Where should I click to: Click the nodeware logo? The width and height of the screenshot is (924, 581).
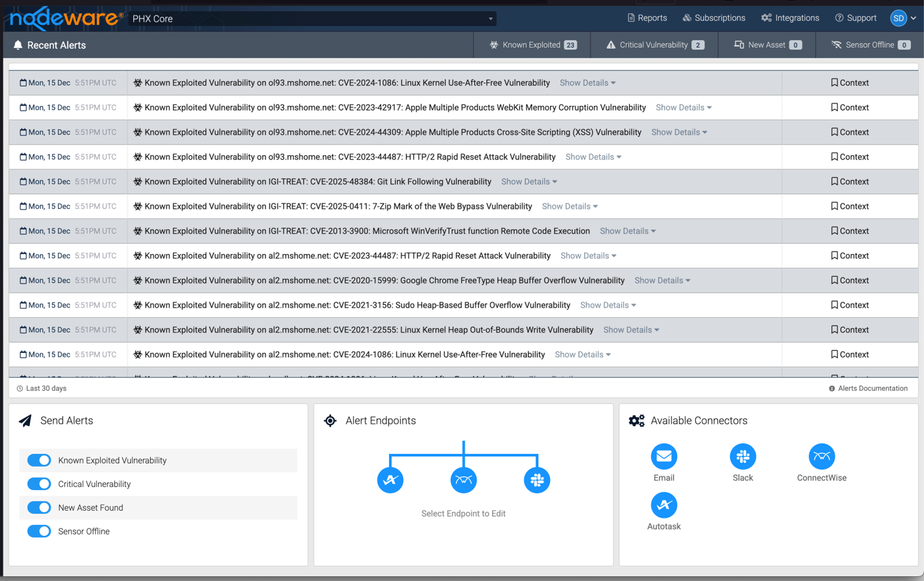pos(66,18)
